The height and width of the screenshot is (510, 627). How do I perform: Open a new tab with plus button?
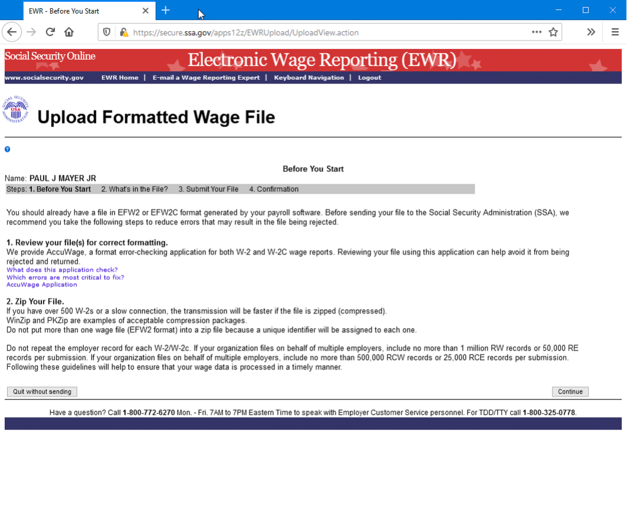[166, 11]
